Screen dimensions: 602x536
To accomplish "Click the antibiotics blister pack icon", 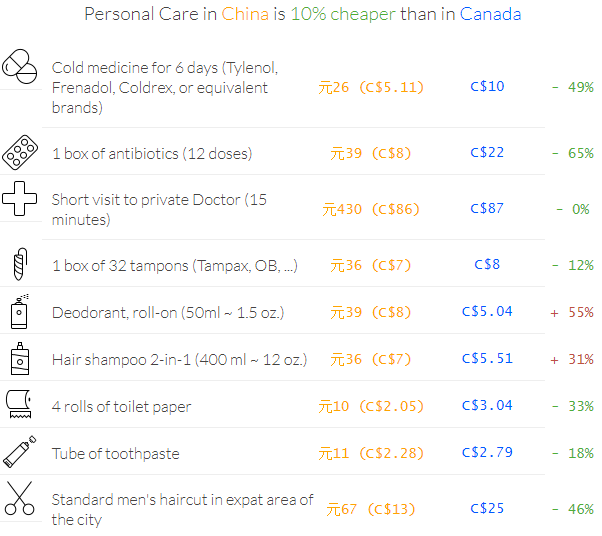I will point(20,152).
